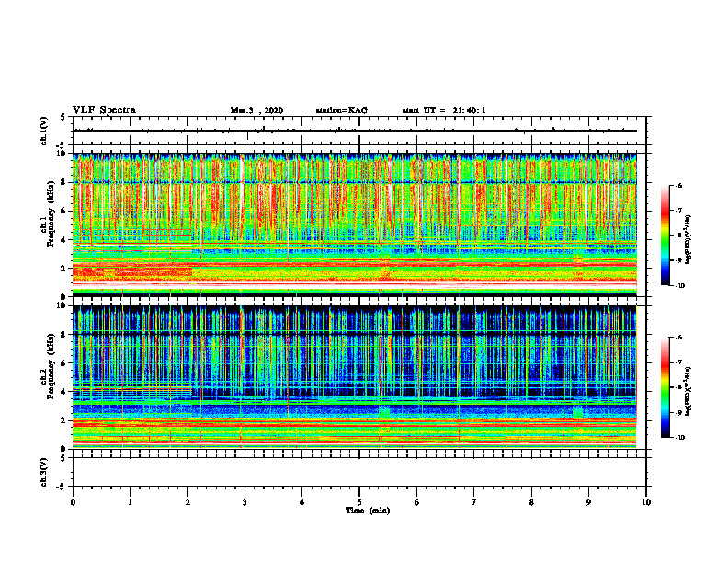Click the time axis tick label '5'
This screenshot has width=728, height=563.
(x=359, y=502)
